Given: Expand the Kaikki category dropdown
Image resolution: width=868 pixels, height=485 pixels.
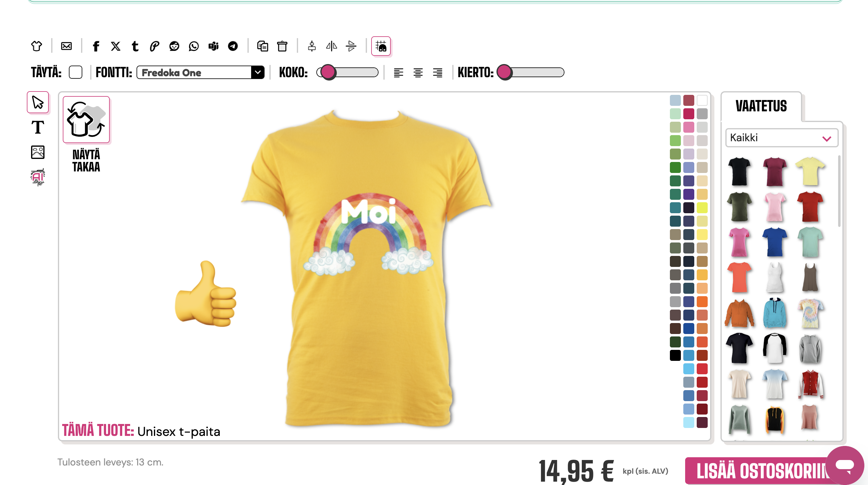Looking at the screenshot, I should coord(781,138).
